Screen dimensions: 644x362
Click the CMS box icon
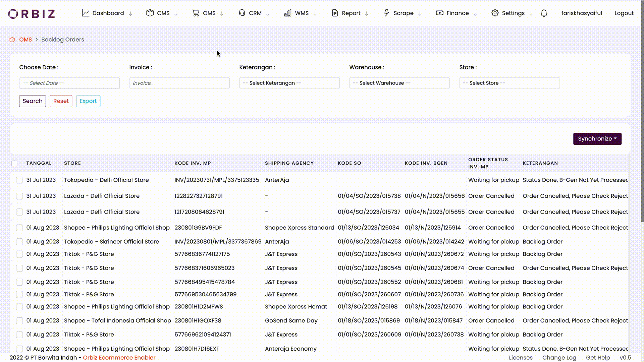pyautogui.click(x=150, y=13)
